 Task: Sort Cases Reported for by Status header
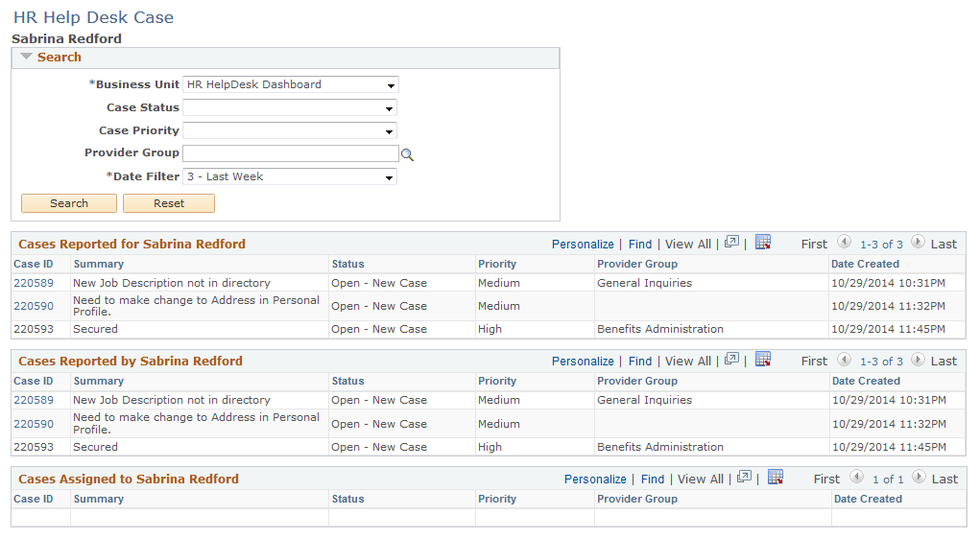pyautogui.click(x=347, y=264)
